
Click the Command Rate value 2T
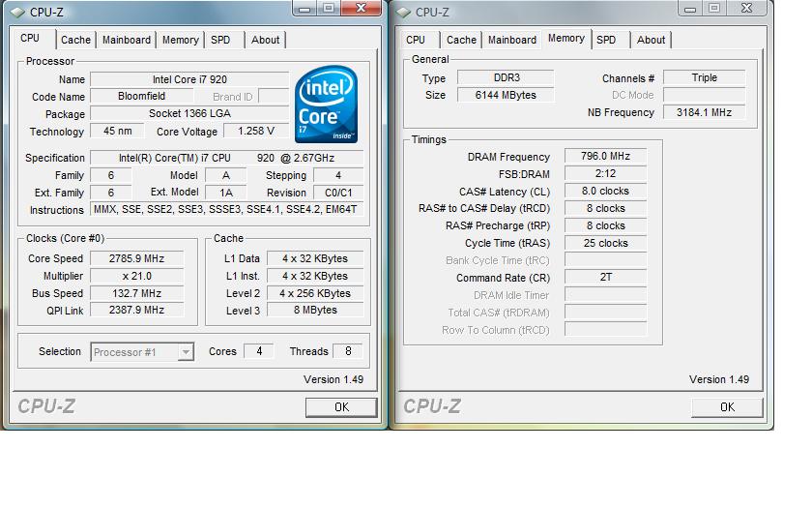[x=605, y=277]
